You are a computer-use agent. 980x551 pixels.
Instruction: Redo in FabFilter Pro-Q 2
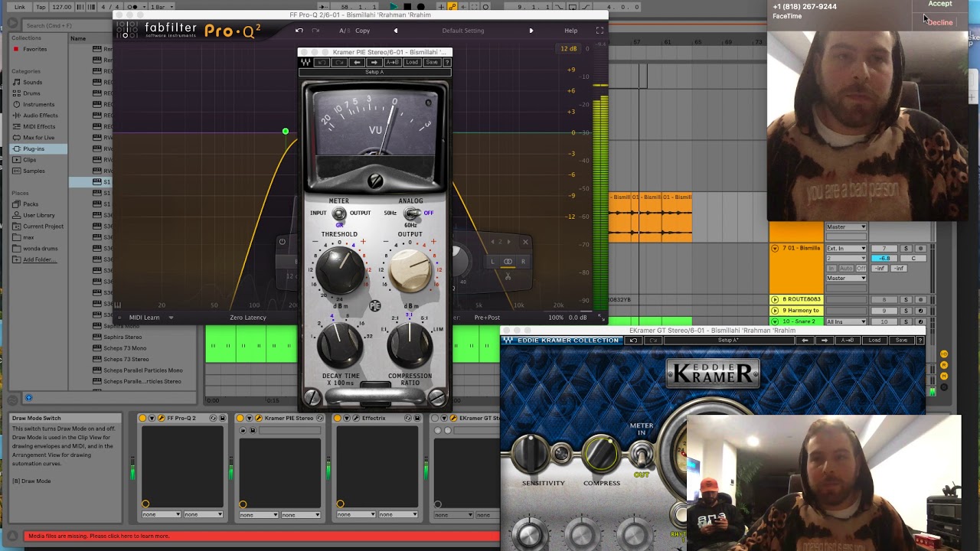pos(317,31)
